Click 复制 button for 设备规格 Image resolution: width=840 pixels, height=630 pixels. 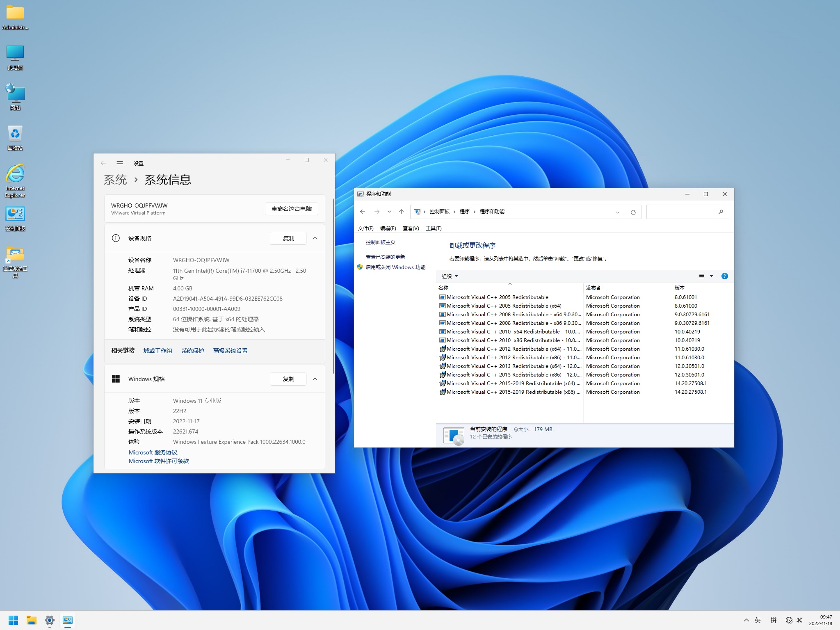[x=288, y=238]
